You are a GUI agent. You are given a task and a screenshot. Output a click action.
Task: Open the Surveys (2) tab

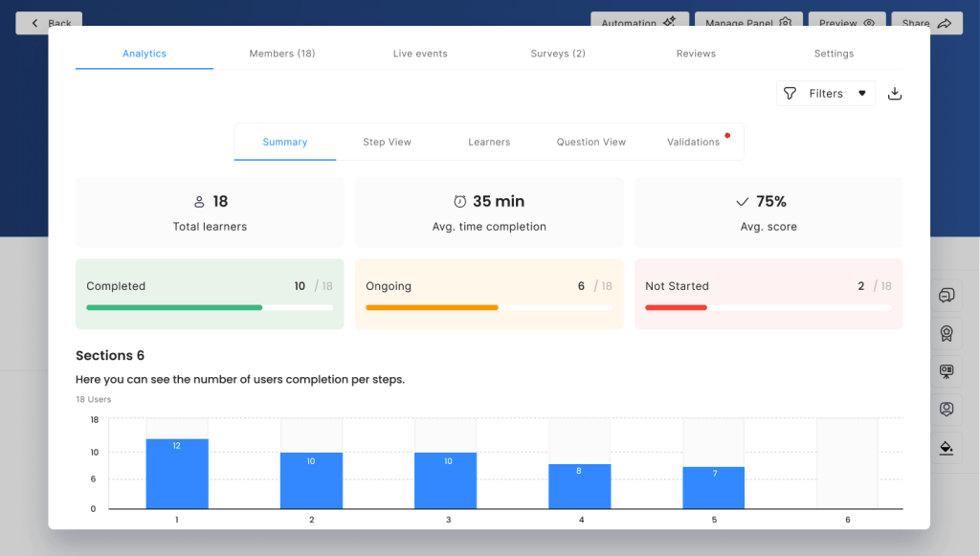(558, 54)
